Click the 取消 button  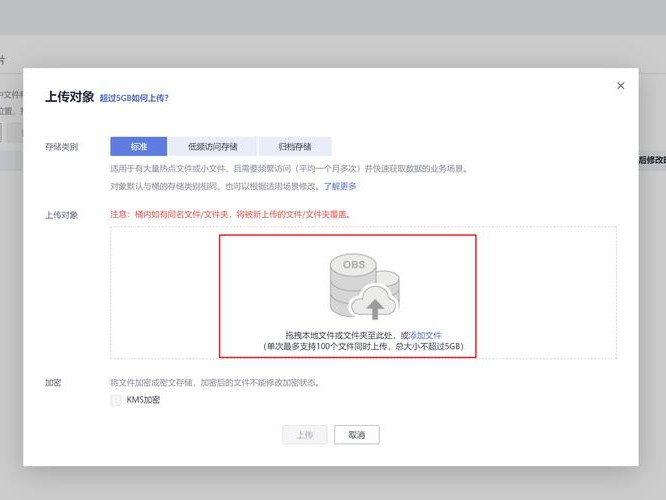click(x=357, y=435)
